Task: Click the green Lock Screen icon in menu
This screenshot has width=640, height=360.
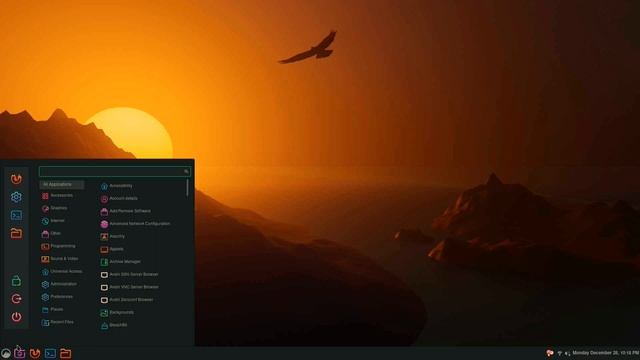Action: [16, 280]
